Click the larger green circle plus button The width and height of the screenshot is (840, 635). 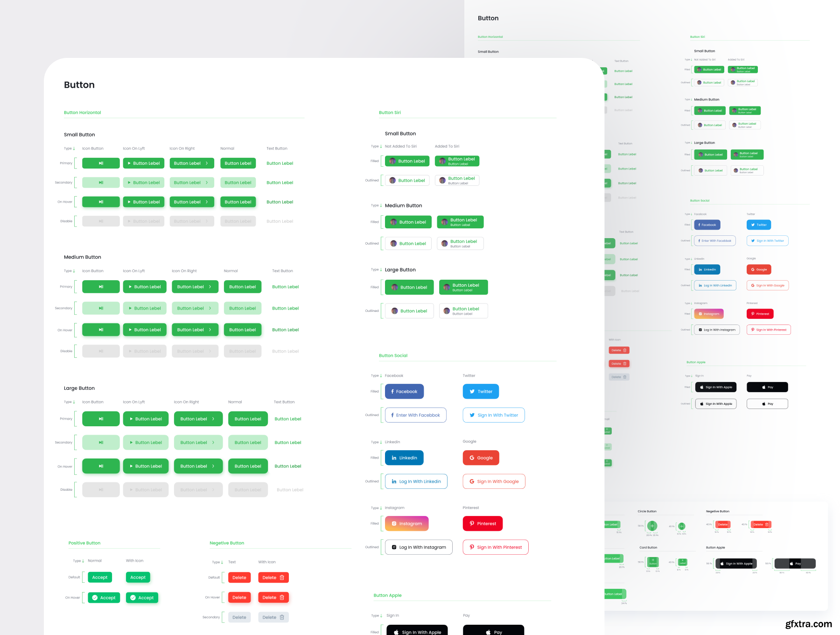pyautogui.click(x=652, y=526)
